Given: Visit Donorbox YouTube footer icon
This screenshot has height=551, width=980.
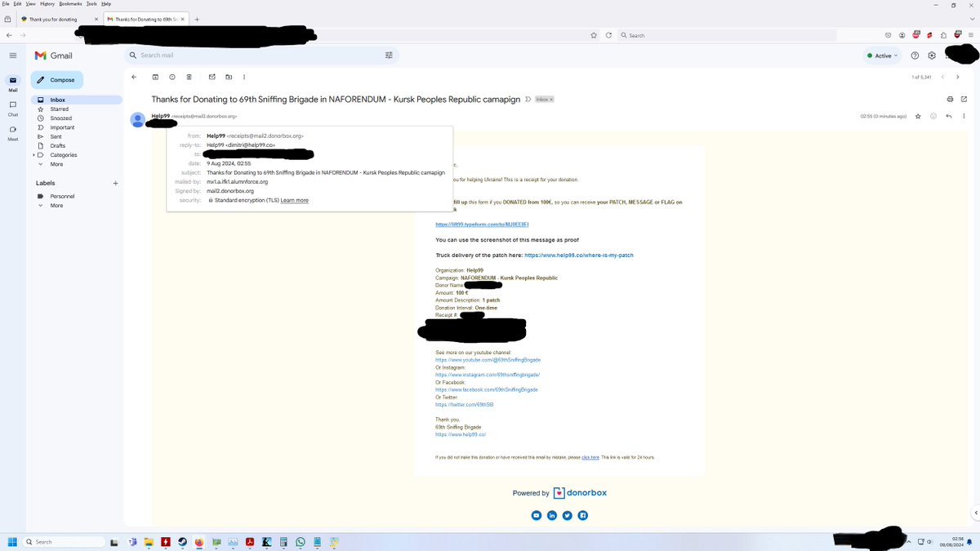Looking at the screenshot, I should pyautogui.click(x=537, y=515).
